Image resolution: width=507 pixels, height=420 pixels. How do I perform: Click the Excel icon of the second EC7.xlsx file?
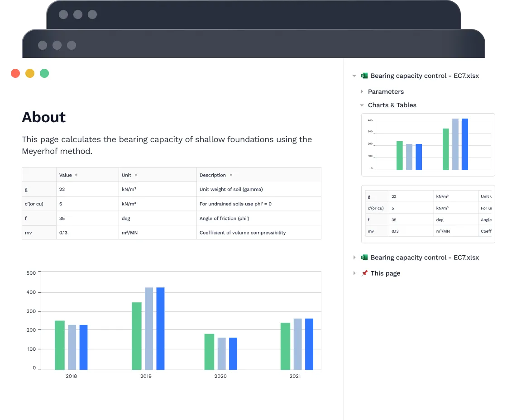(364, 258)
